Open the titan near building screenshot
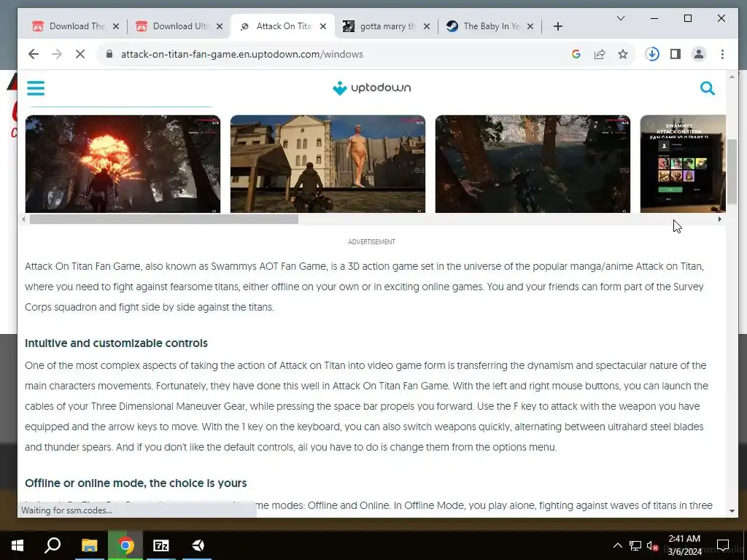This screenshot has width=747, height=560. pos(328,164)
